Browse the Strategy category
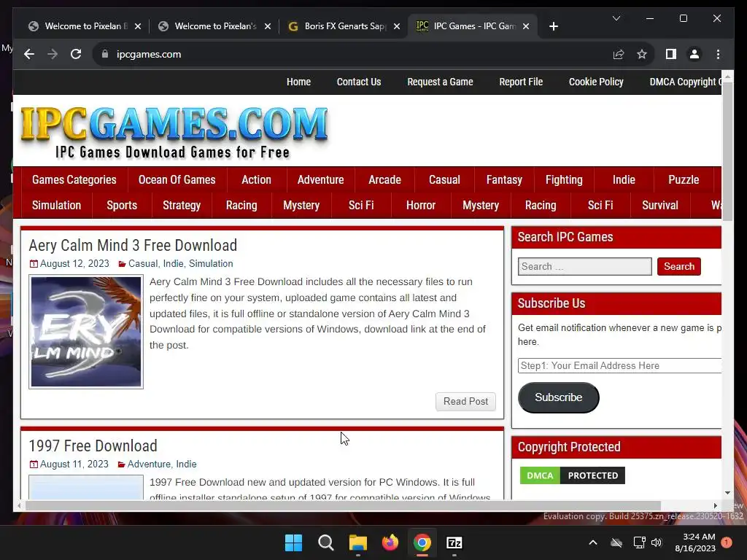 point(182,205)
